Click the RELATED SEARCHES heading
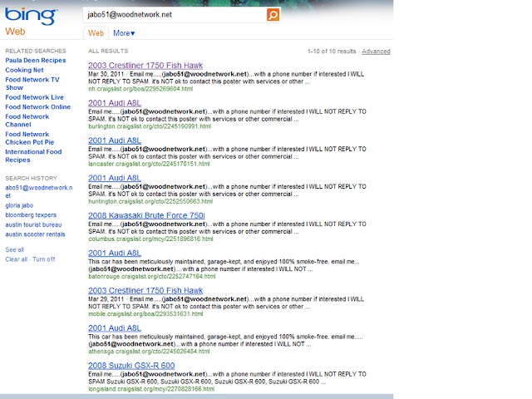The image size is (532, 399). click(x=36, y=51)
